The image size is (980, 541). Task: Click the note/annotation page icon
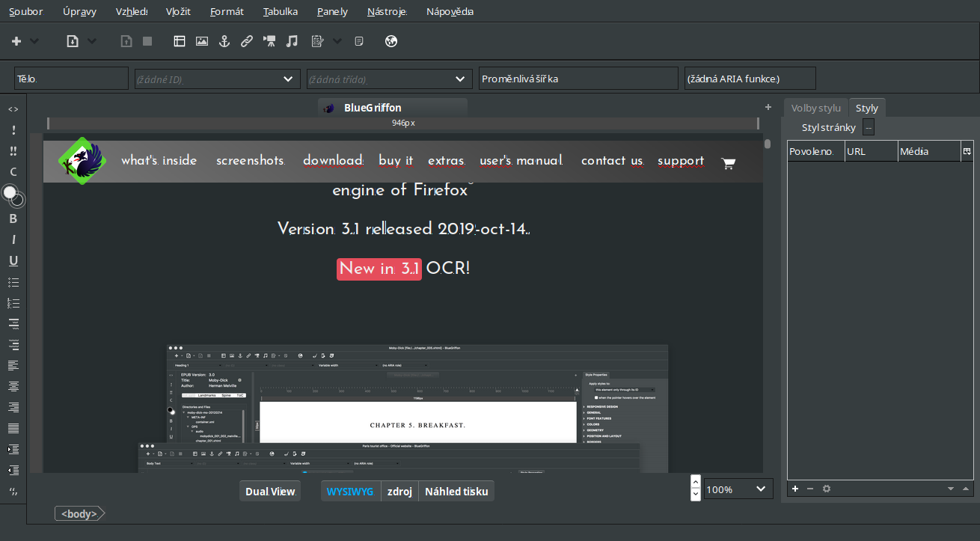(x=359, y=41)
